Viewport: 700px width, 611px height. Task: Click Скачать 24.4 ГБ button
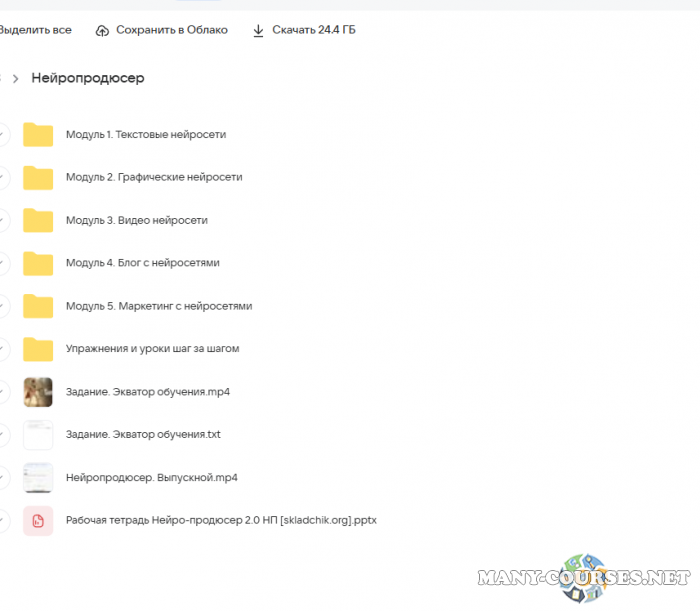tap(313, 30)
